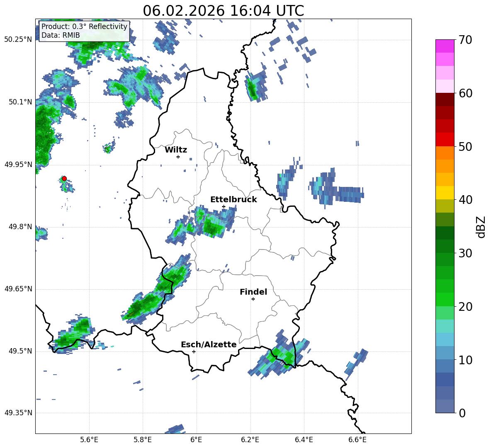Click the Ettelbruck cross marker
This screenshot has height=448, width=491.
point(224,206)
